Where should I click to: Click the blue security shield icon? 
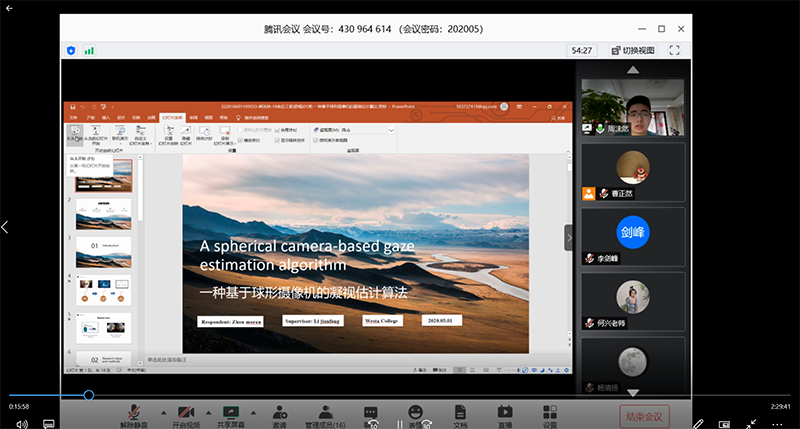[x=71, y=49]
